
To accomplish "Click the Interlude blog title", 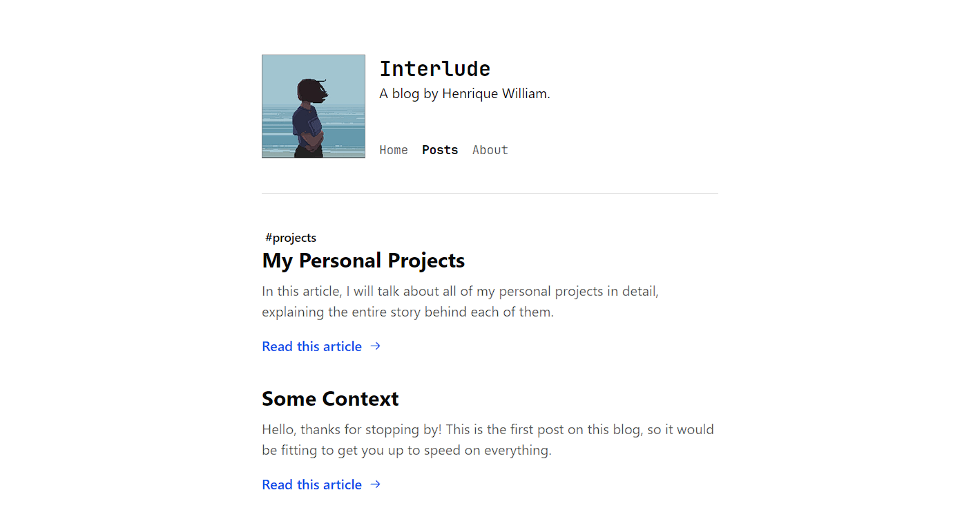I will coord(435,68).
